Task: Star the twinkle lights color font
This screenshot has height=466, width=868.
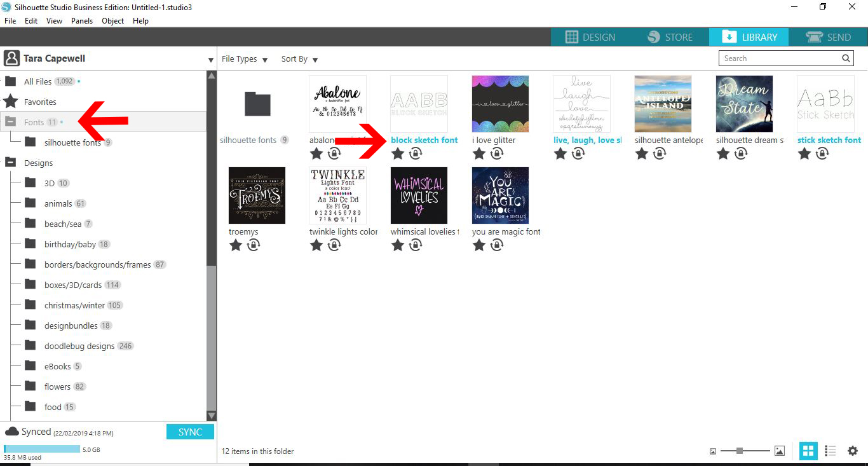Action: click(316, 245)
